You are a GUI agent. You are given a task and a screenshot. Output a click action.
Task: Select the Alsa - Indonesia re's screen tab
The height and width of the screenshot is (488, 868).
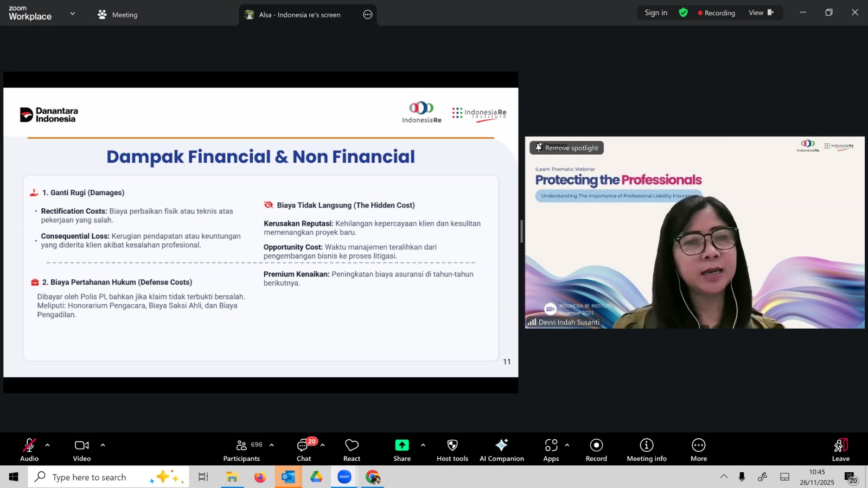[x=299, y=15]
